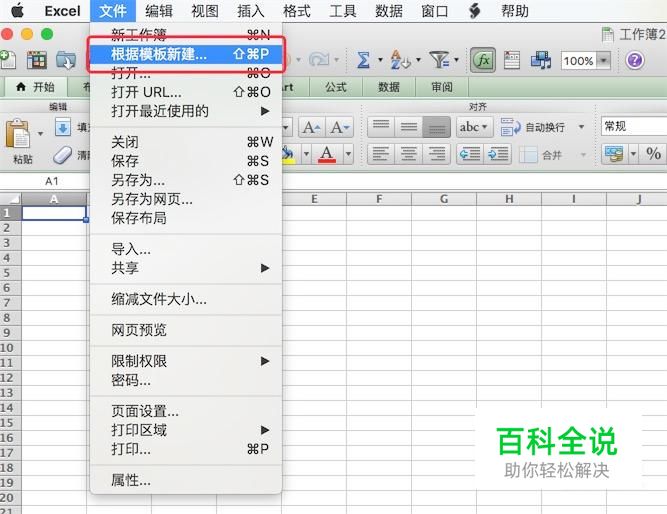Decrease indent icon
Image resolution: width=667 pixels, height=514 pixels.
pos(470,154)
